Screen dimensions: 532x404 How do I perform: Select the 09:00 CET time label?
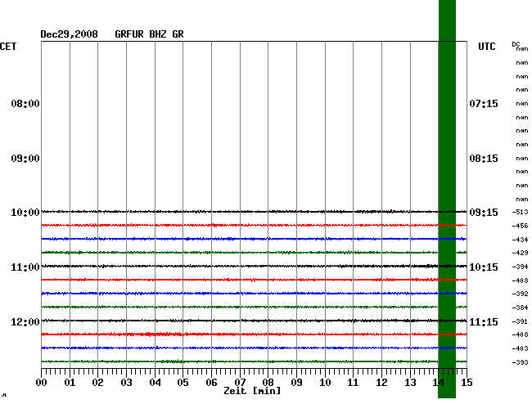(25, 159)
